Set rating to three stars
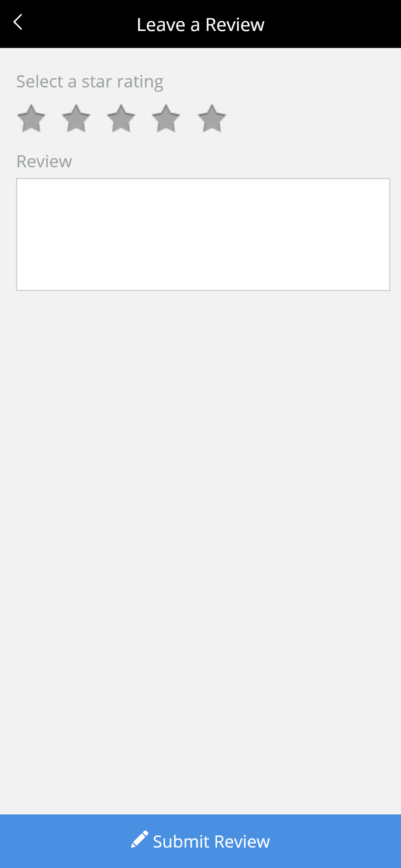Screen dimensions: 401x868 tap(121, 118)
